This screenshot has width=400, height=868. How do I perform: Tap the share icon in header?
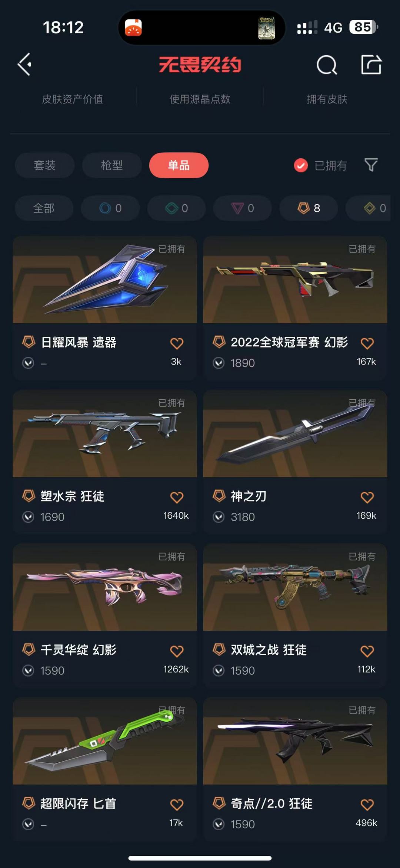(371, 65)
